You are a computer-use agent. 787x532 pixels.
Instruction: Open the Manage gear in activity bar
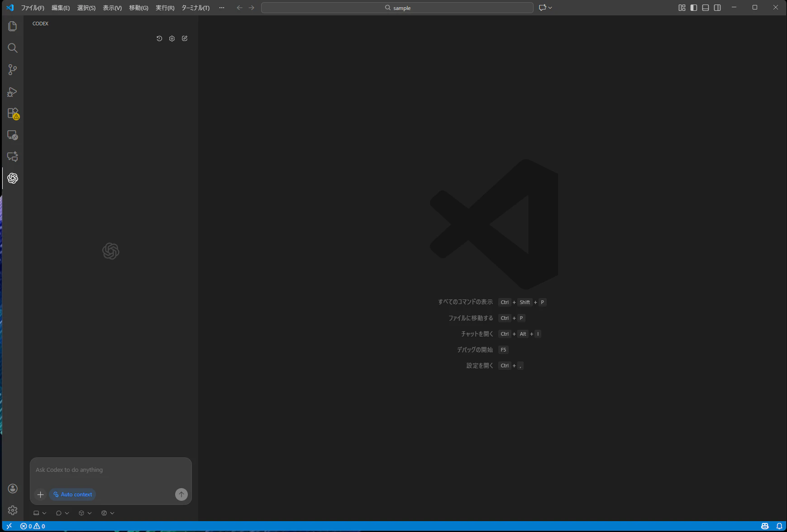tap(13, 510)
